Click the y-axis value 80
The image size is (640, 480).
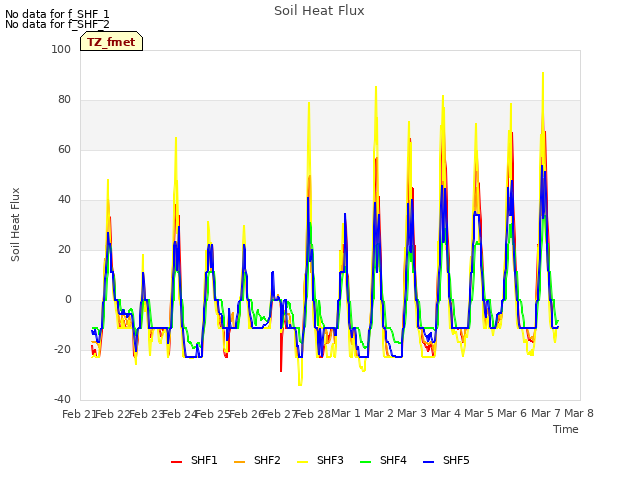tap(64, 100)
